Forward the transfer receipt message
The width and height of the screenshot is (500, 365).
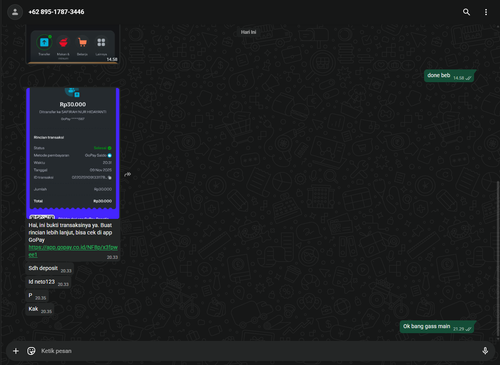(x=128, y=174)
